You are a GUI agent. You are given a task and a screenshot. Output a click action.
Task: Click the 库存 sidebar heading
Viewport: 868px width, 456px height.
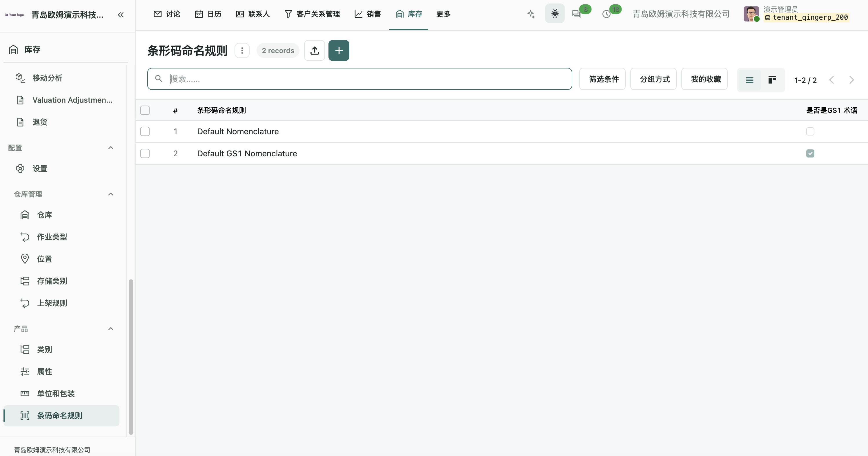click(32, 50)
